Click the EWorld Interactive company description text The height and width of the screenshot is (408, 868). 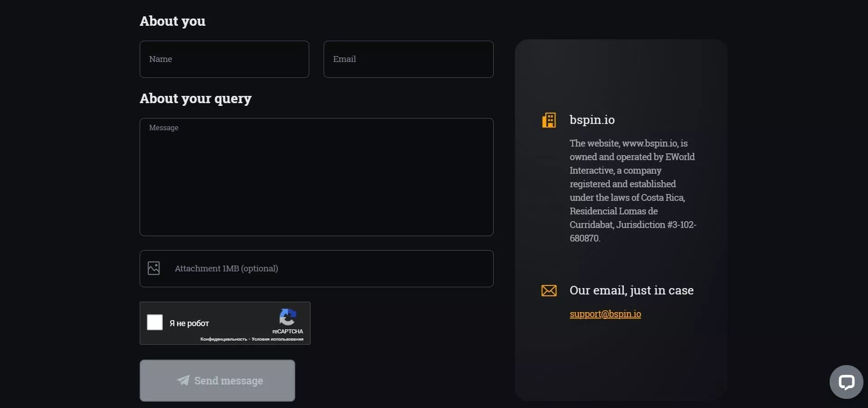pyautogui.click(x=632, y=190)
